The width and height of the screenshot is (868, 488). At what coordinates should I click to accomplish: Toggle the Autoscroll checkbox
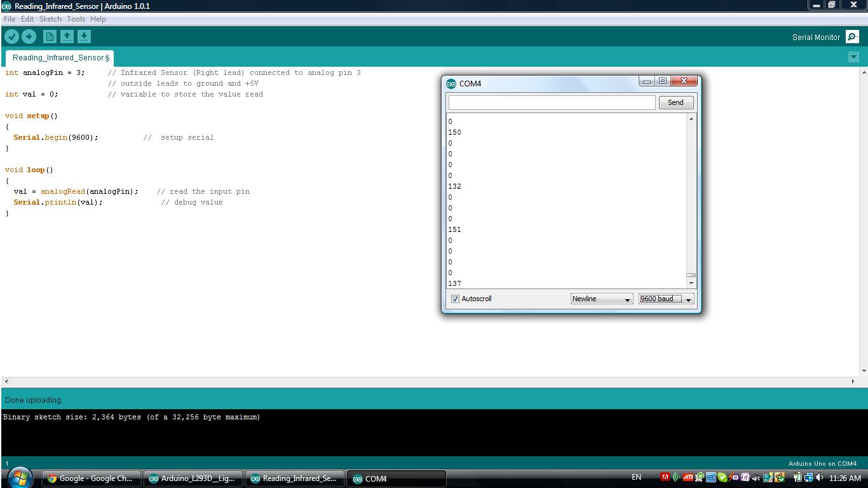pyautogui.click(x=455, y=299)
